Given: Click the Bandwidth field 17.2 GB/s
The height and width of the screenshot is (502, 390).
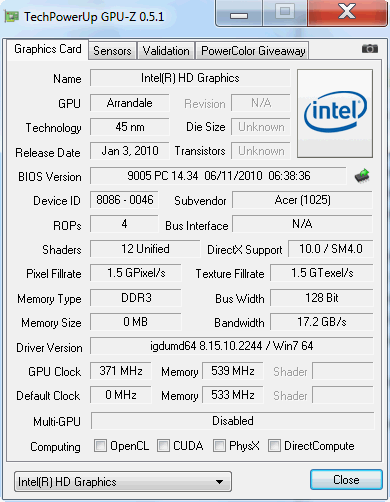Looking at the screenshot, I should 322,322.
